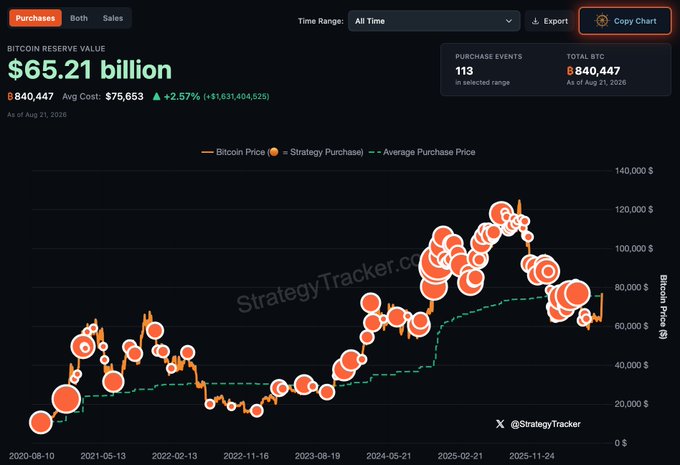Click the 2024-05-21 x-axis label
The image size is (680, 465).
click(389, 456)
